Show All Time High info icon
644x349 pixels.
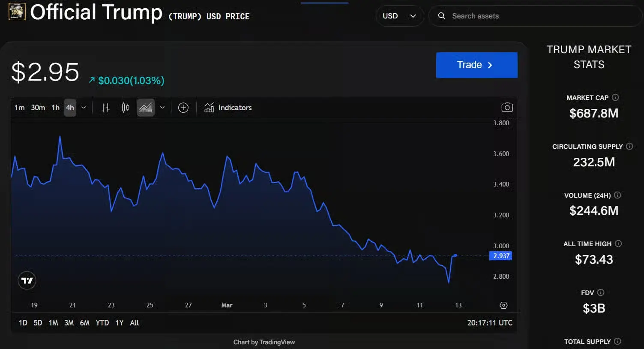618,244
